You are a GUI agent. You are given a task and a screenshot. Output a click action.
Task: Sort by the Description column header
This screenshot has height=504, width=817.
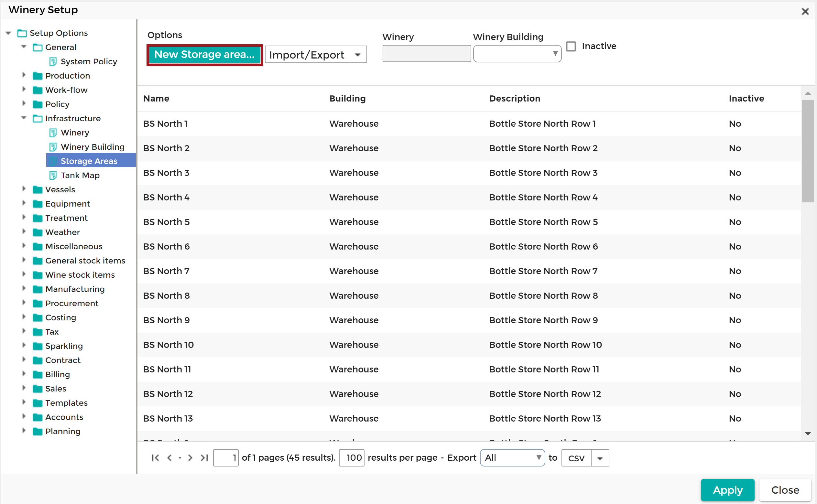(x=515, y=99)
